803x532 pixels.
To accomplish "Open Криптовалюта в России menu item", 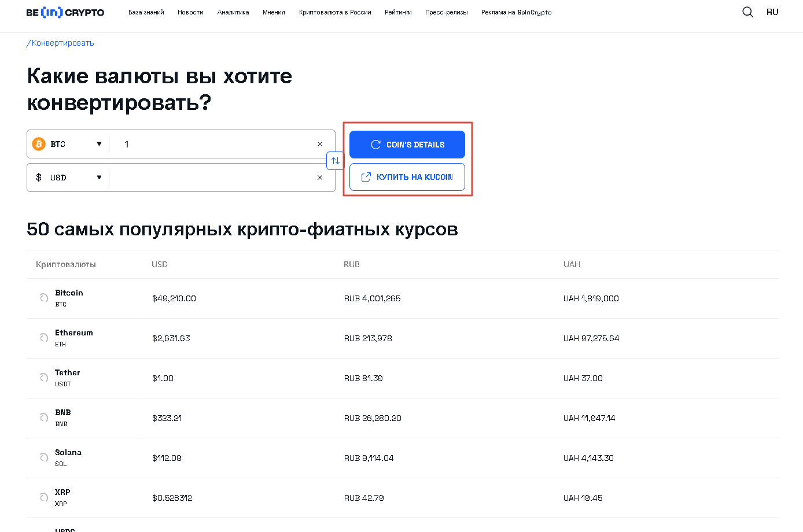I will [x=335, y=12].
